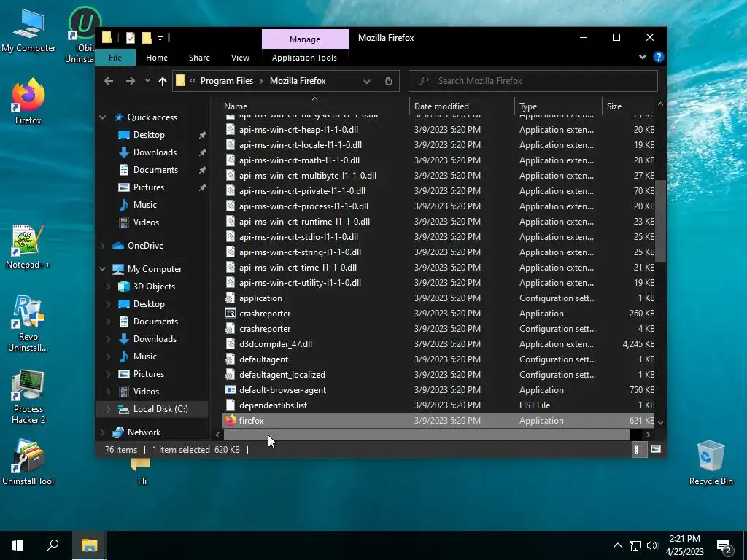
Task: Open the notification center icon
Action: pos(724,546)
